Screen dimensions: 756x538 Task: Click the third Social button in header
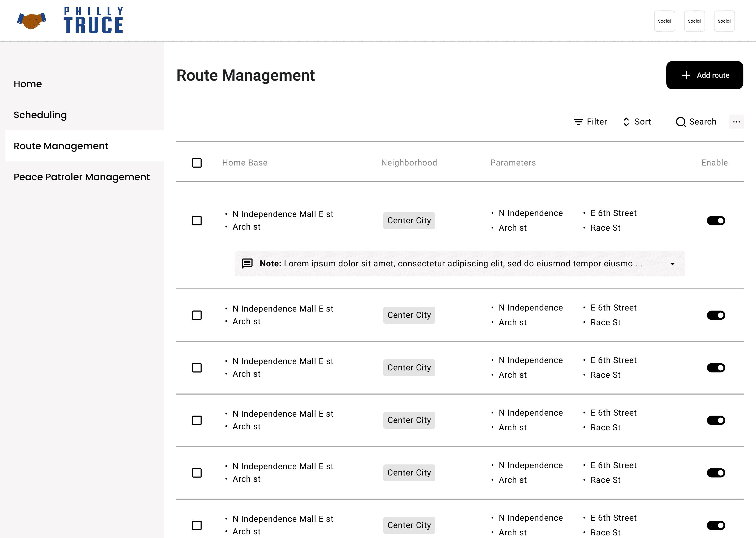(x=724, y=21)
